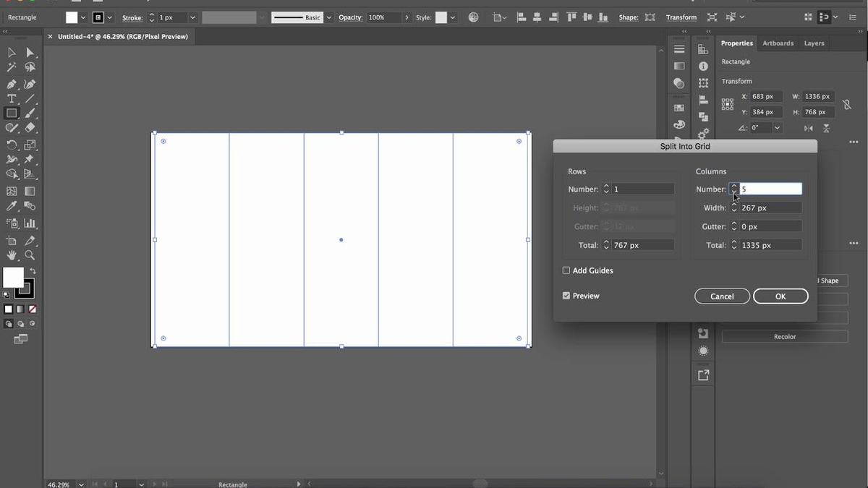868x488 pixels.
Task: Open the rotation angle dropdown
Action: 777,128
